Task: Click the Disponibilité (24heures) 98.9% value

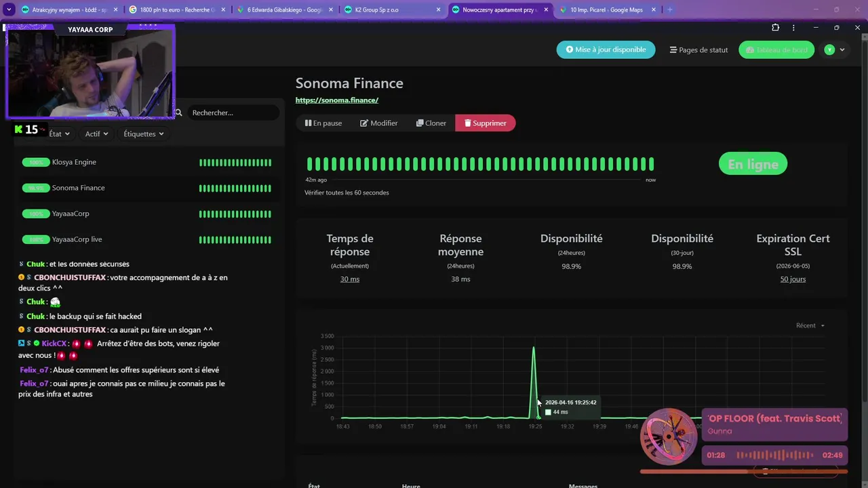Action: 571,266
